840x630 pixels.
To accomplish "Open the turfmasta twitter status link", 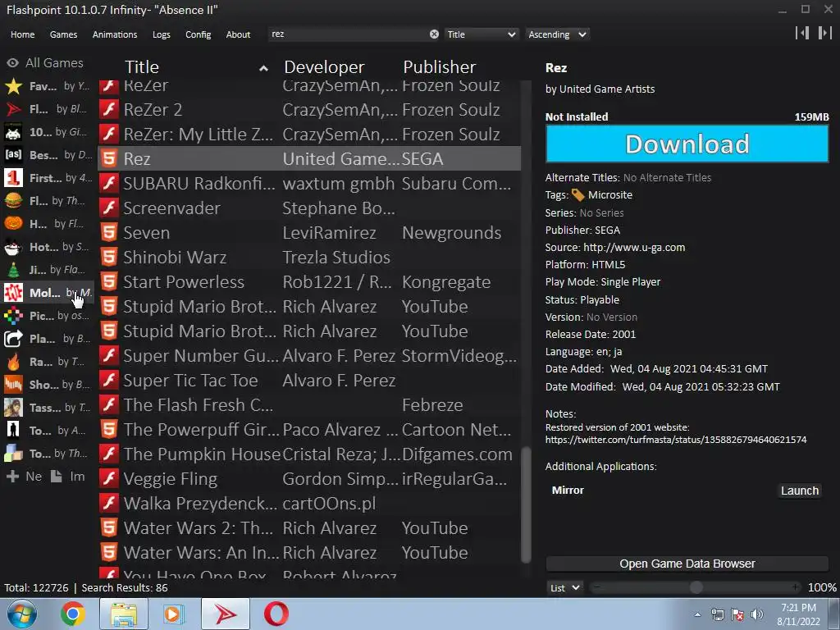I will click(676, 440).
